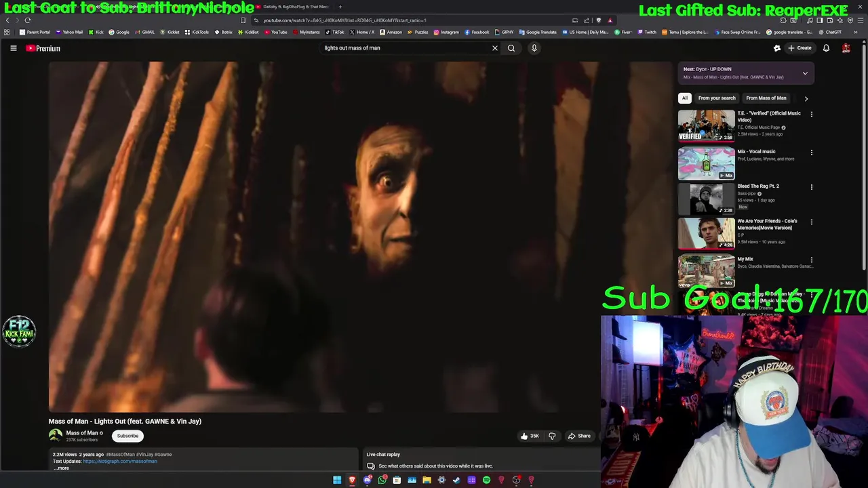Image resolution: width=868 pixels, height=488 pixels.
Task: Like the video with thumbs up
Action: [x=529, y=436]
